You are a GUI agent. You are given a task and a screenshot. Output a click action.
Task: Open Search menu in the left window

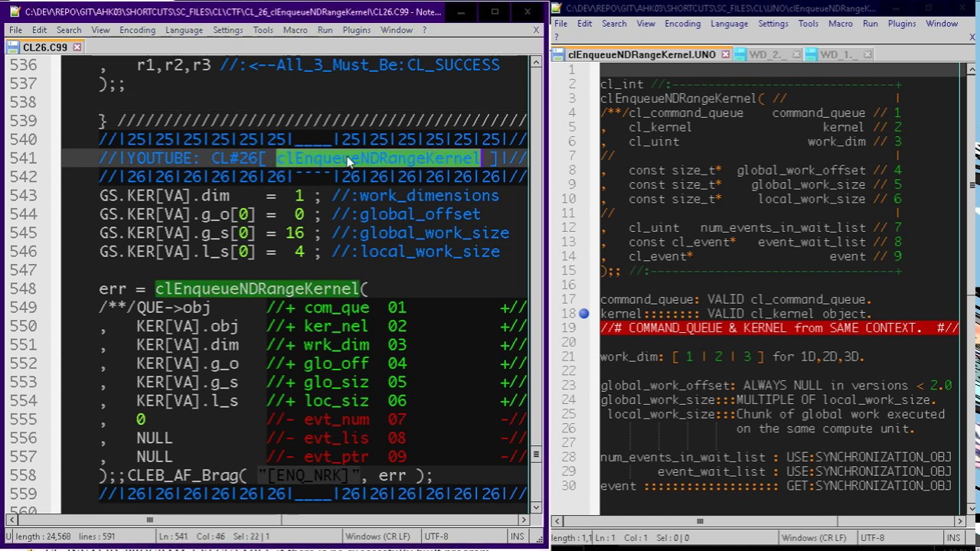tap(68, 30)
